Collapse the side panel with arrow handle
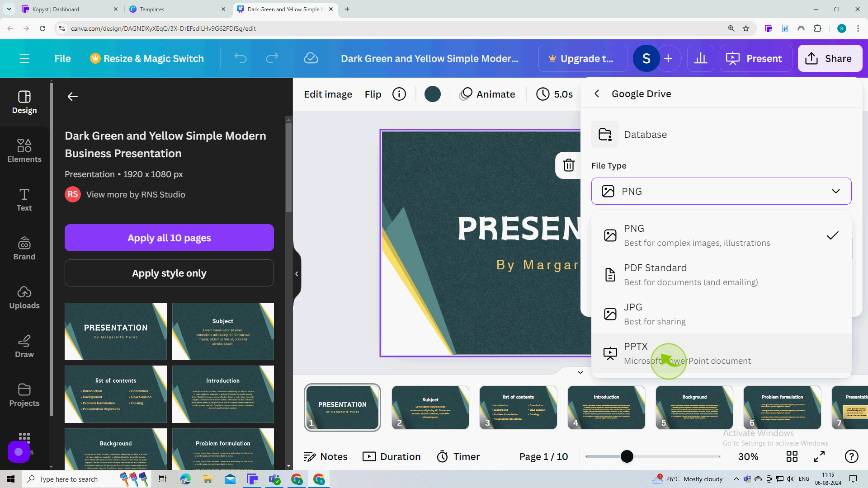868x488 pixels. pyautogui.click(x=297, y=273)
